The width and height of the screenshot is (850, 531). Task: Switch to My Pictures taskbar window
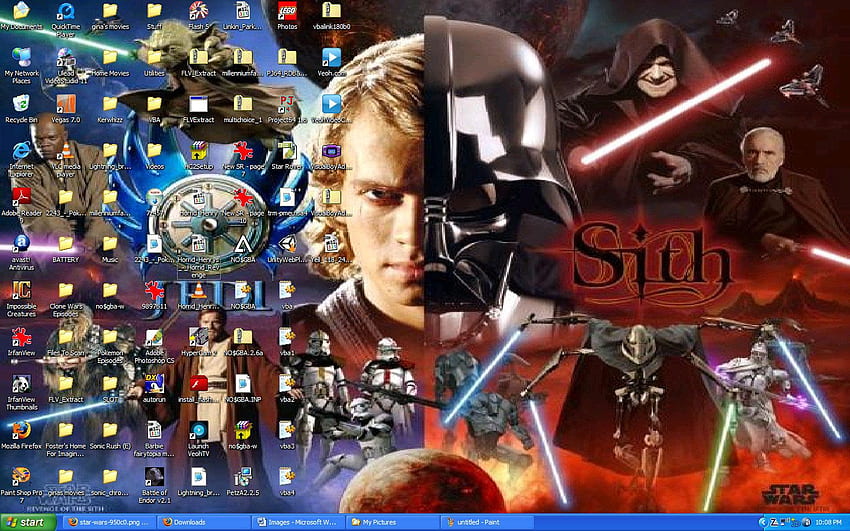click(392, 522)
